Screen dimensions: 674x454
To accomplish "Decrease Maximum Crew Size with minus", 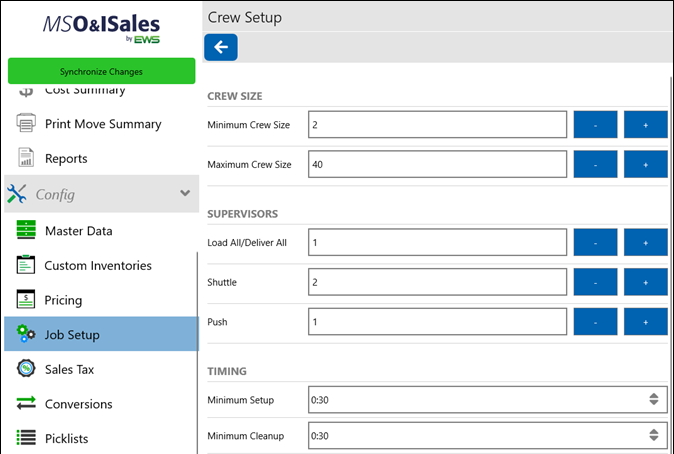I will [x=595, y=164].
